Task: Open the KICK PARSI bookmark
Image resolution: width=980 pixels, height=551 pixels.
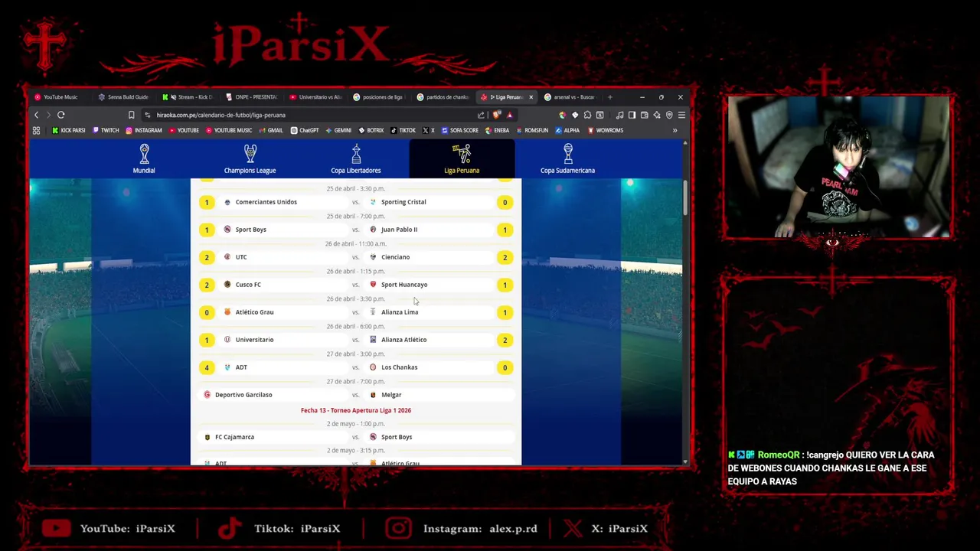Action: click(68, 130)
